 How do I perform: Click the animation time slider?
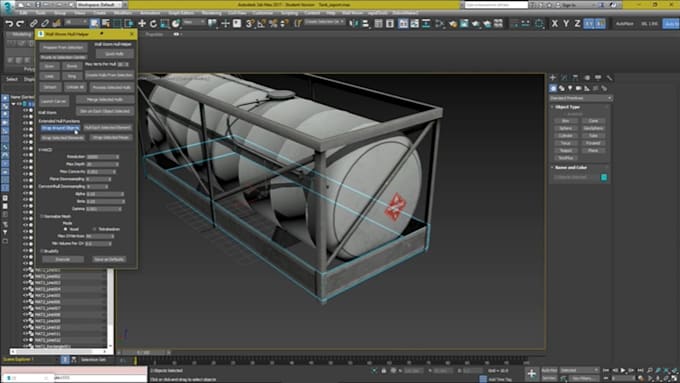[x=144, y=353]
